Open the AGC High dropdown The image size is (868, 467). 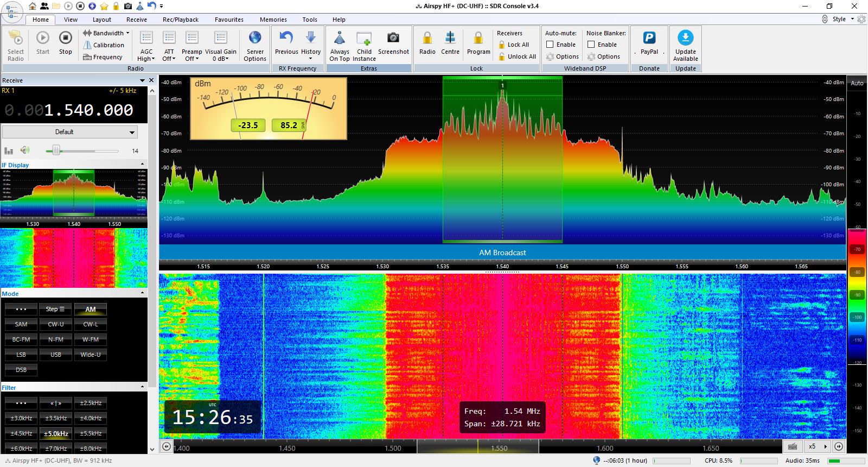pyautogui.click(x=146, y=59)
